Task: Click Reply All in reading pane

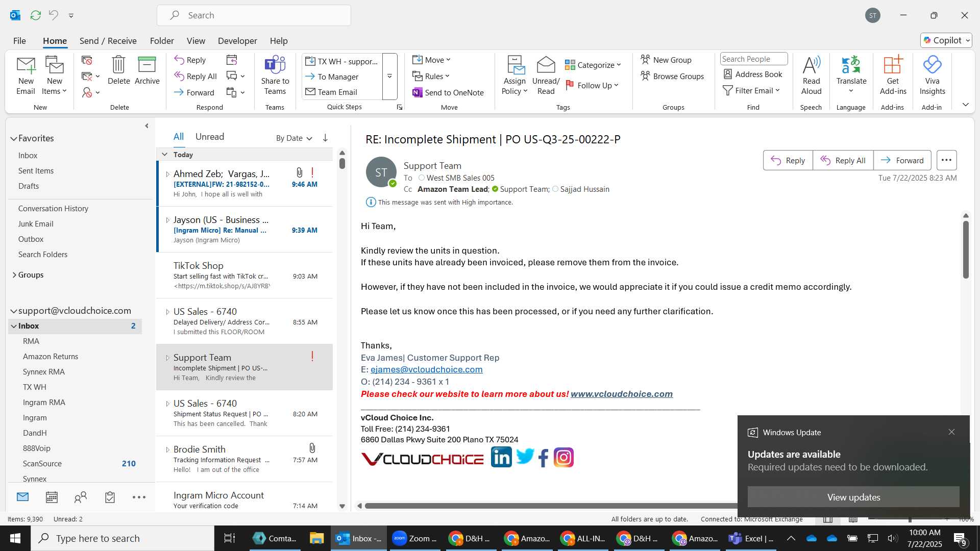Action: tap(843, 160)
